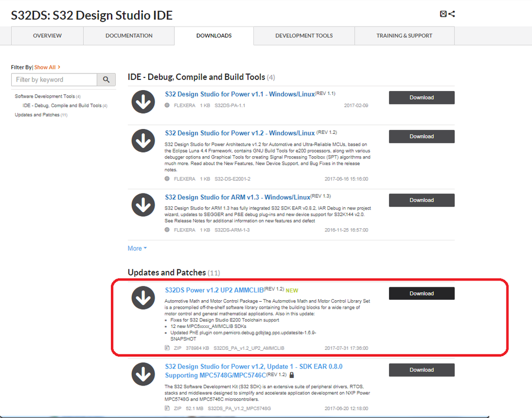Click download arrow icon for ARM v1.3
The image size is (532, 418).
point(143,205)
